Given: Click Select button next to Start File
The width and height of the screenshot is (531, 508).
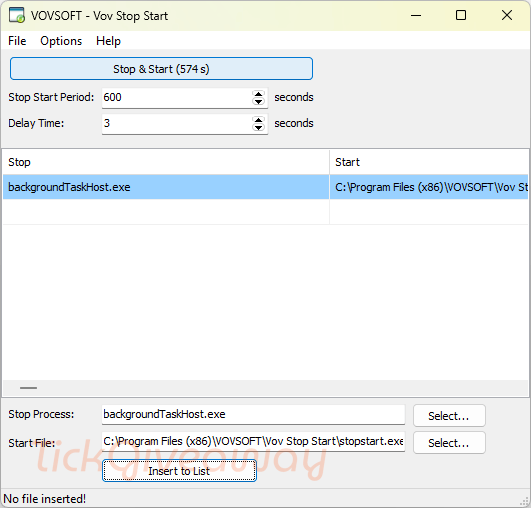Looking at the screenshot, I should tap(449, 443).
